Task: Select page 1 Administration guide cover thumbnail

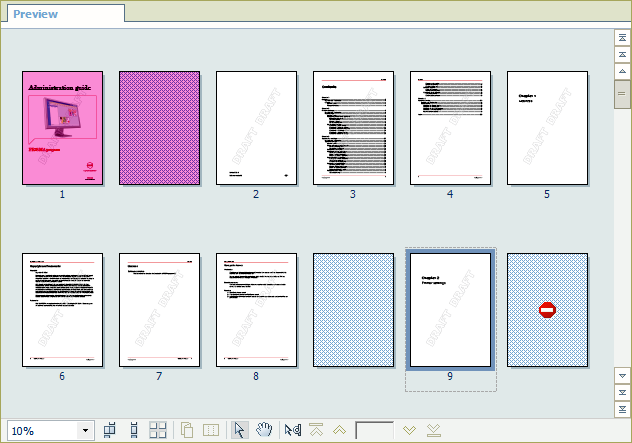Action: (62, 128)
